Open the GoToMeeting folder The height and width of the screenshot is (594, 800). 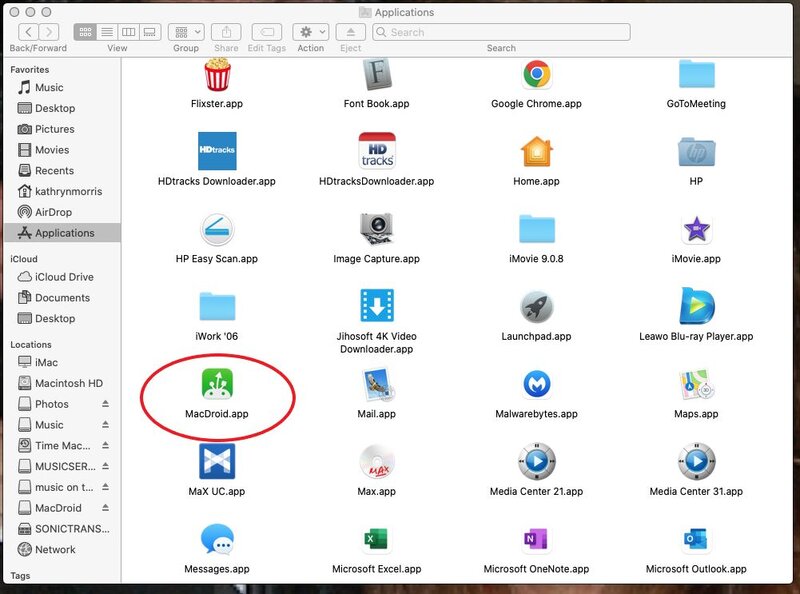click(696, 75)
